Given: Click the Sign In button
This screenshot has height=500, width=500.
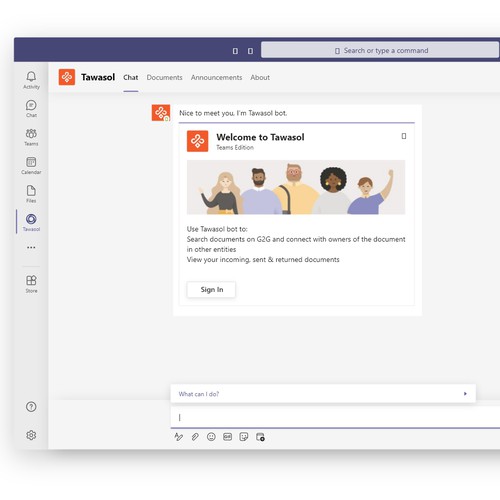Looking at the screenshot, I should [211, 289].
